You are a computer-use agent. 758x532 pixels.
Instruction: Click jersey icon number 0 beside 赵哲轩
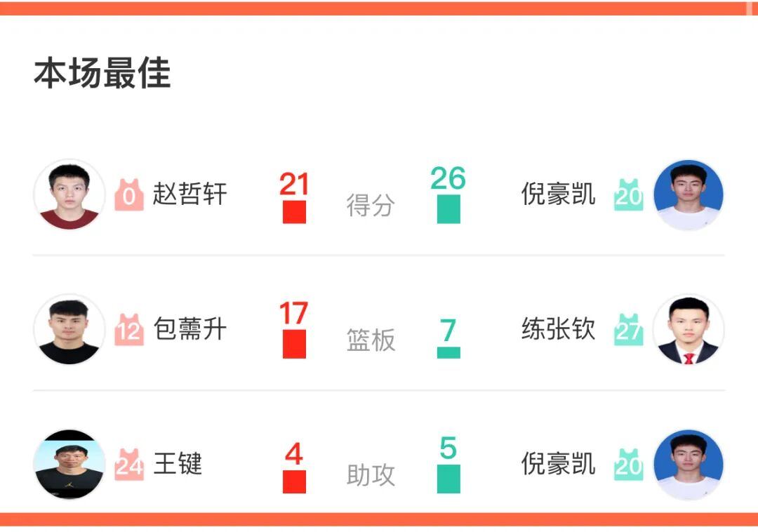129,195
